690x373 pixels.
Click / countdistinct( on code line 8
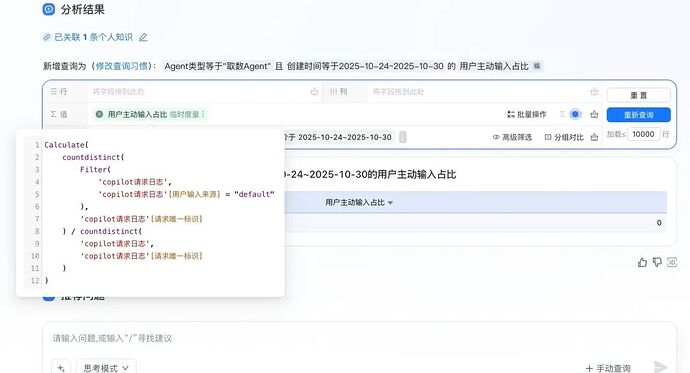pos(106,231)
